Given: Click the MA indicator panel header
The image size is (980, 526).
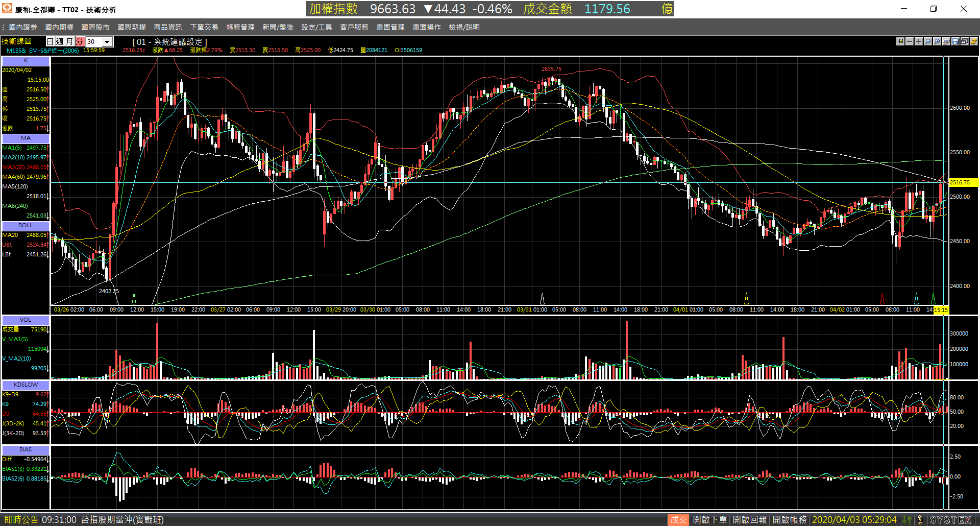Looking at the screenshot, I should [x=26, y=138].
